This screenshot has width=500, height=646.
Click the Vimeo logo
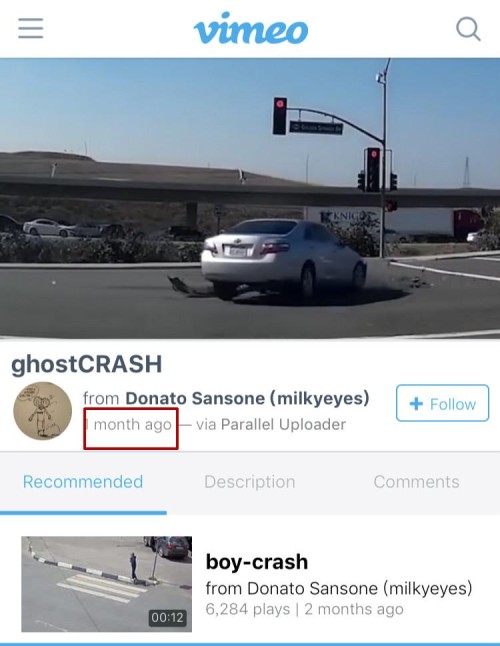click(250, 28)
